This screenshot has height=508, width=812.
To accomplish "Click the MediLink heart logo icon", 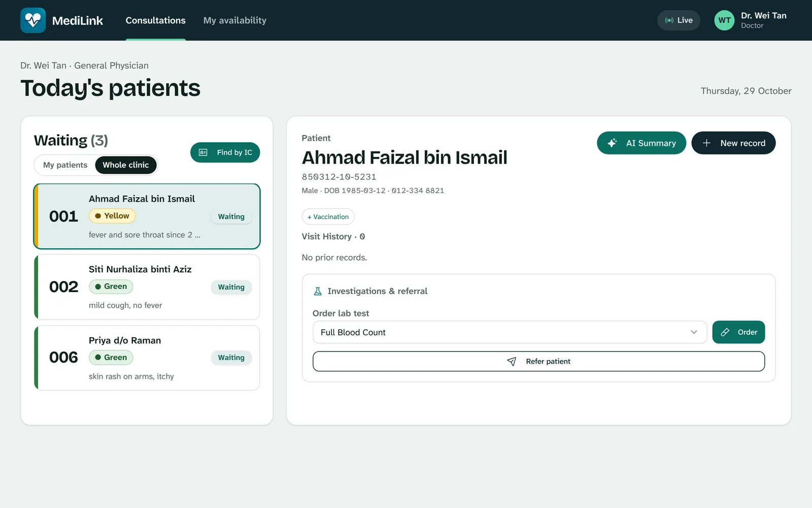I will tap(33, 20).
